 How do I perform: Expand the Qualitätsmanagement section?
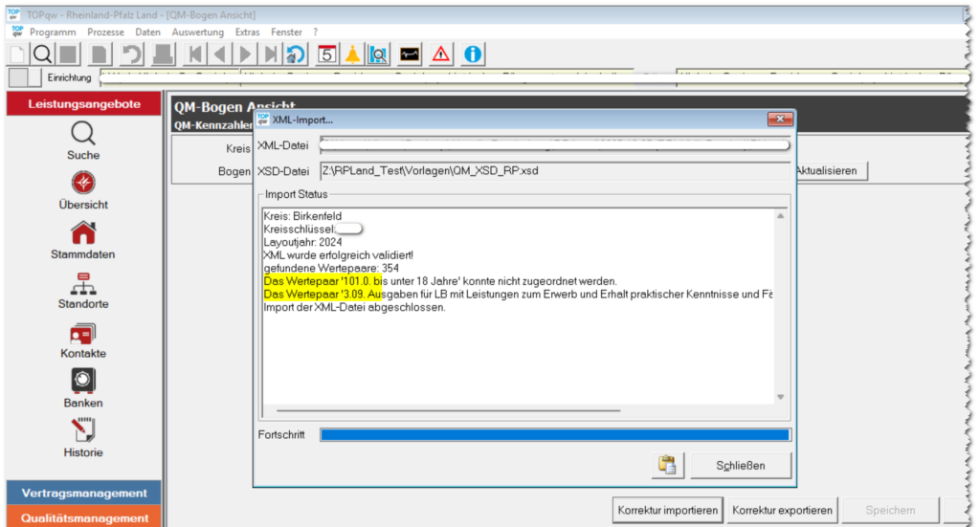(84, 517)
